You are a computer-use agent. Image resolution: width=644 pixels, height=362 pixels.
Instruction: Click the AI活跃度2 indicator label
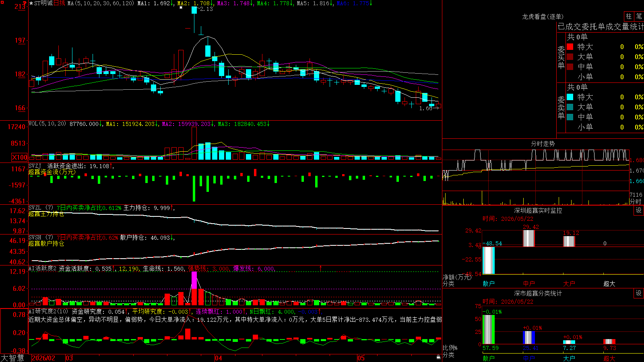coord(43,268)
